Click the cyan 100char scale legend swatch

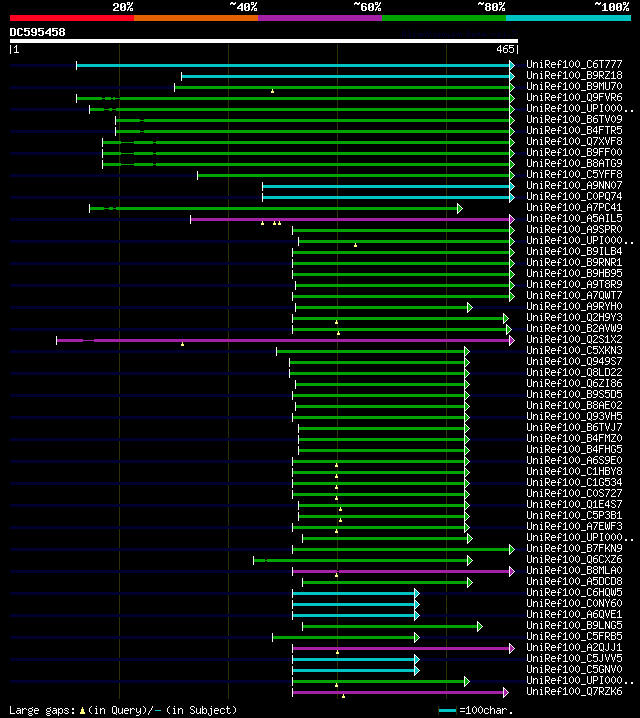447,711
